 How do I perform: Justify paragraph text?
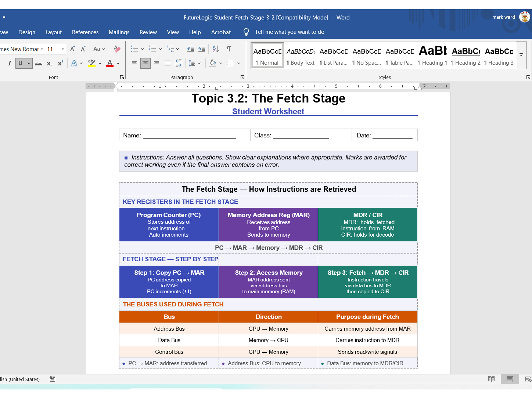pos(168,63)
